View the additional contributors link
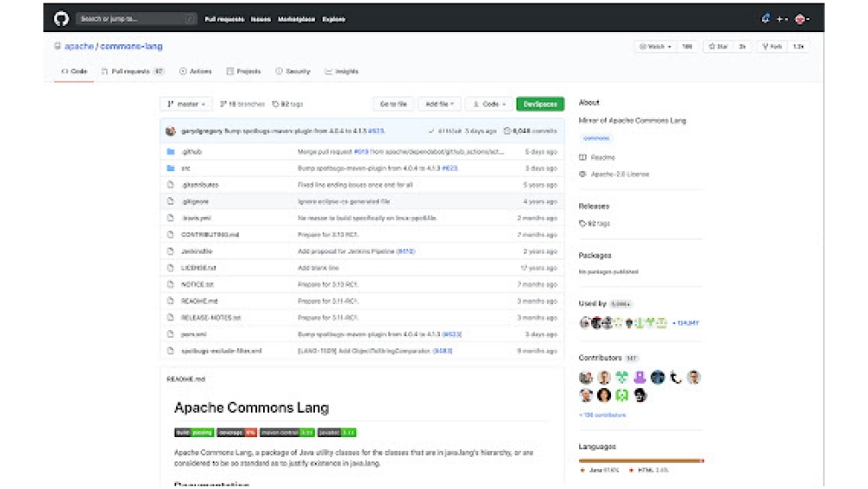Viewport: 868px width, 489px height. pyautogui.click(x=602, y=415)
